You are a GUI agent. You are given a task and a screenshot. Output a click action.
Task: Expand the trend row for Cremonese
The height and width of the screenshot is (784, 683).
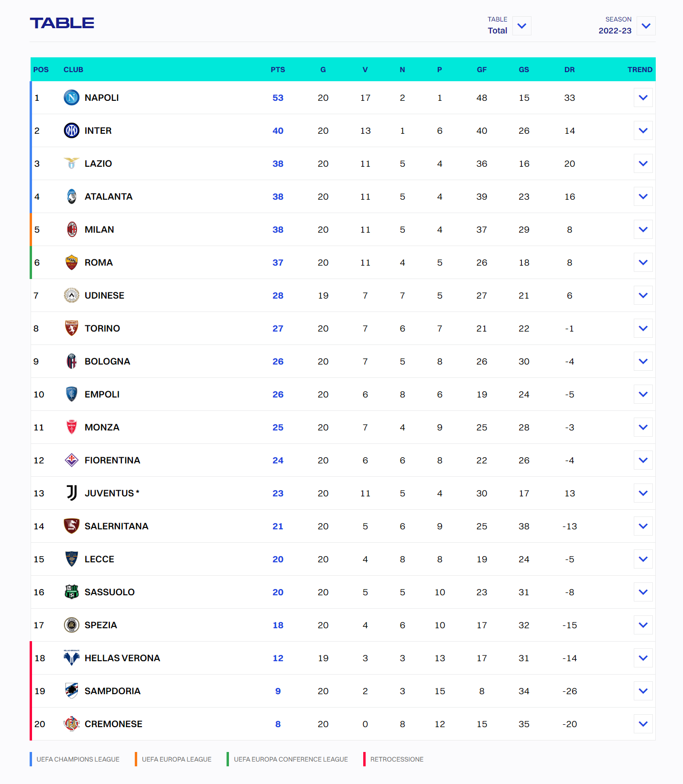(x=643, y=724)
